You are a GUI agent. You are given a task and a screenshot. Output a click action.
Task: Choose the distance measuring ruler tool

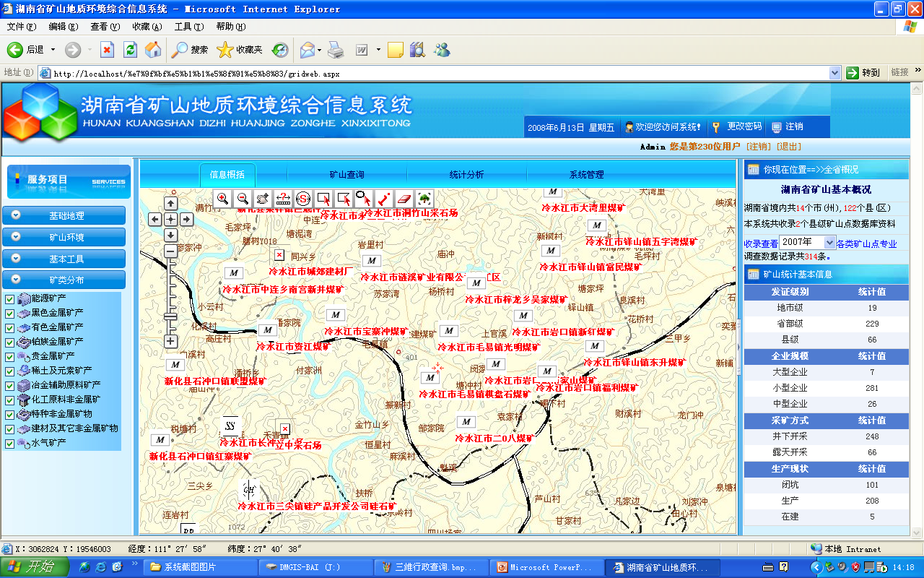click(x=283, y=198)
